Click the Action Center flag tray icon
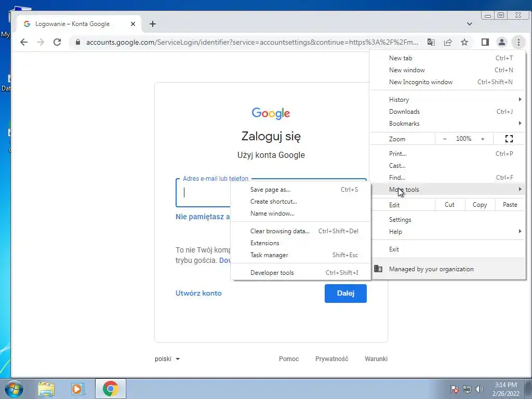Viewport: 532px width, 399px height. pyautogui.click(x=454, y=389)
